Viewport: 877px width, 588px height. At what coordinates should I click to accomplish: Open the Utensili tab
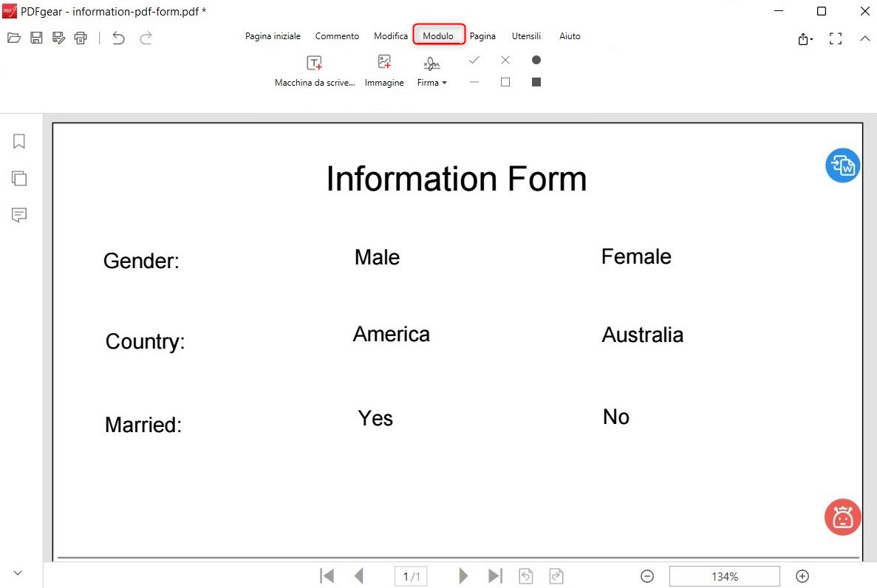point(526,36)
